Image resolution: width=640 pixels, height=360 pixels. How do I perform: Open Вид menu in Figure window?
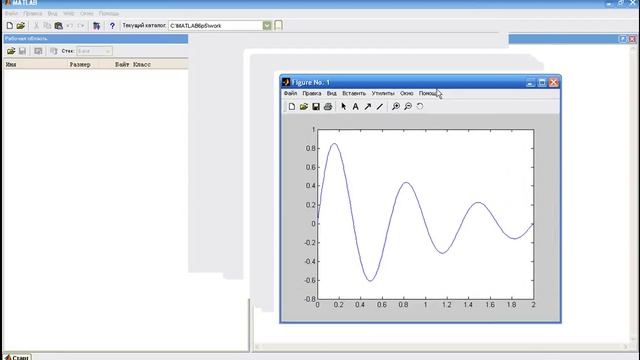(x=331, y=93)
